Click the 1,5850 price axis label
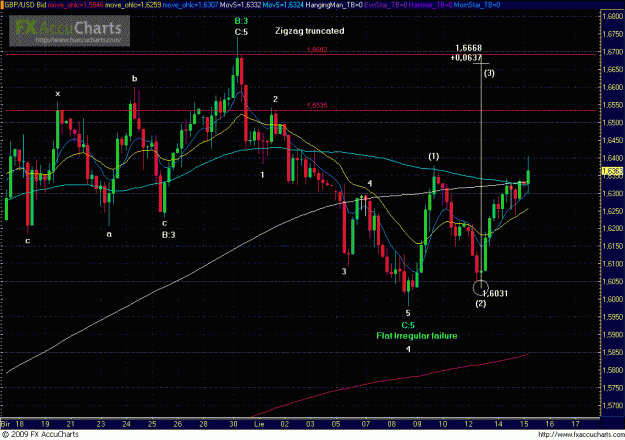 coord(613,352)
